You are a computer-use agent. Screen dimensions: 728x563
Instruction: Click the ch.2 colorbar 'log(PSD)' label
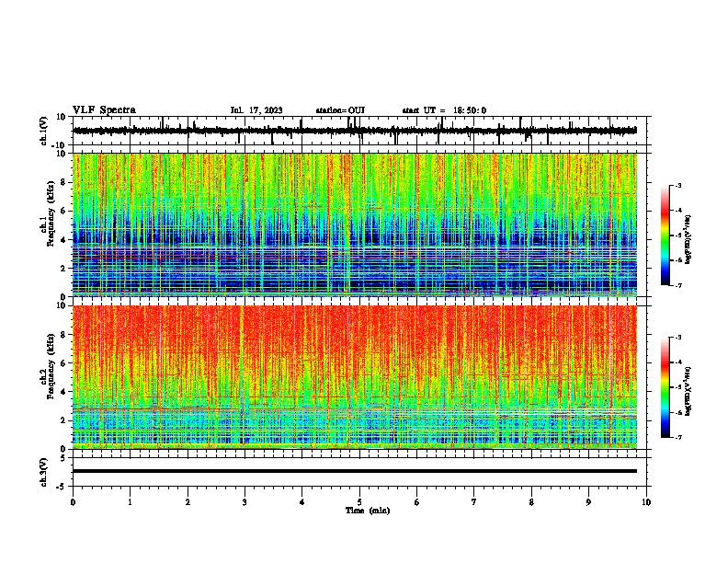click(688, 391)
